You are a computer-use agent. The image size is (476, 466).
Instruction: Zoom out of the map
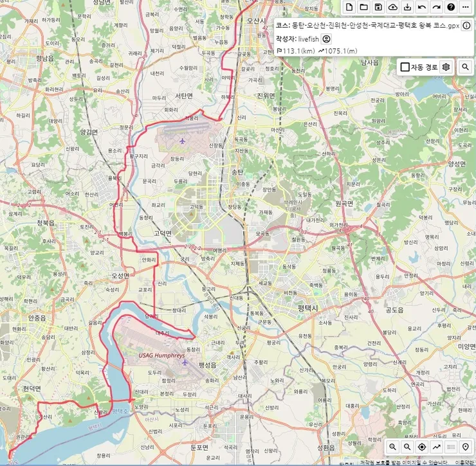point(407,447)
